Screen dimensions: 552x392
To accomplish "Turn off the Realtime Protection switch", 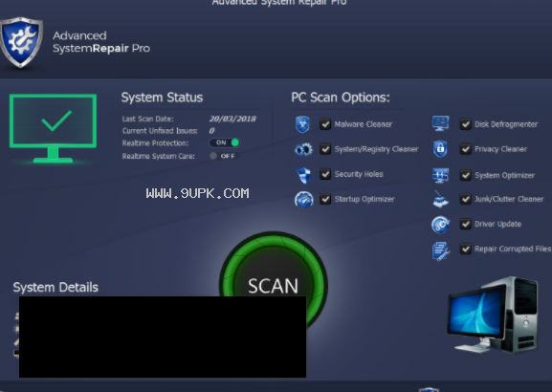I will click(x=225, y=142).
